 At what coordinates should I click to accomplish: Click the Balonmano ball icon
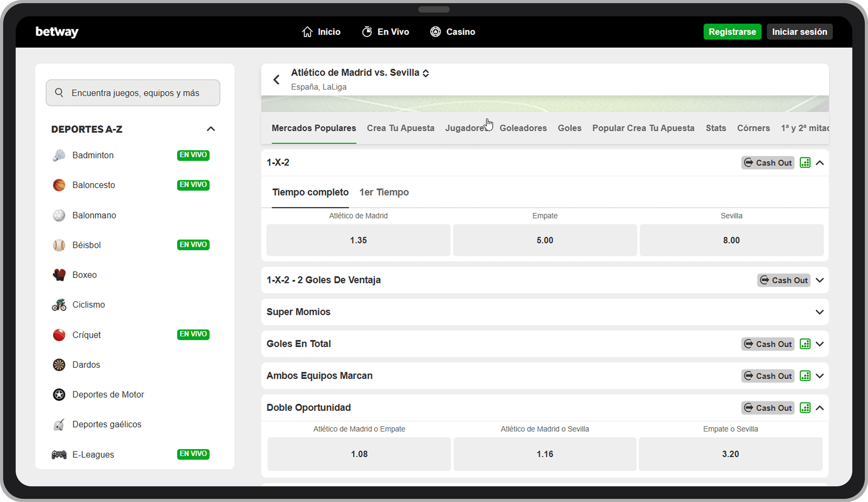(x=59, y=215)
